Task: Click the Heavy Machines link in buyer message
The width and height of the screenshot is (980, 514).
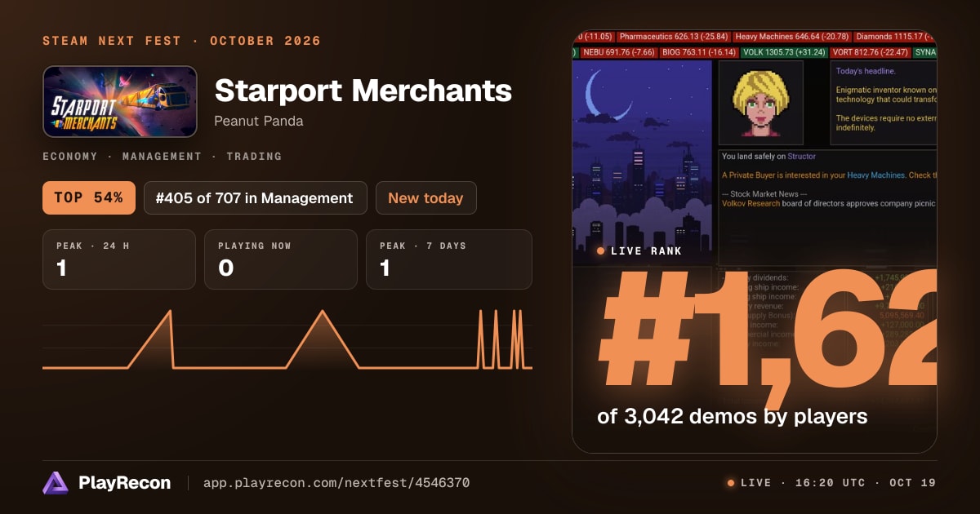Action: click(x=875, y=175)
